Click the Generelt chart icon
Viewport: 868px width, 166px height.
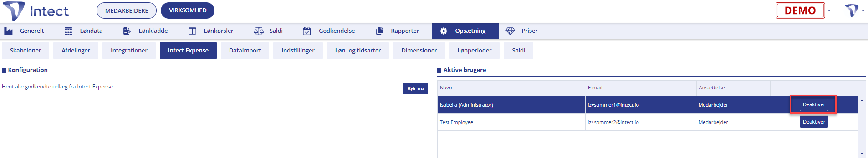pyautogui.click(x=8, y=31)
